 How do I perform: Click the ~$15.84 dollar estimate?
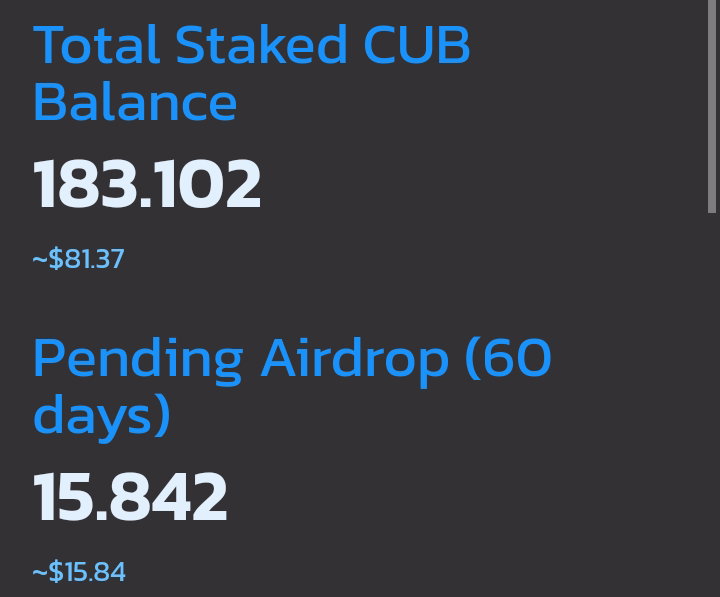pos(79,572)
